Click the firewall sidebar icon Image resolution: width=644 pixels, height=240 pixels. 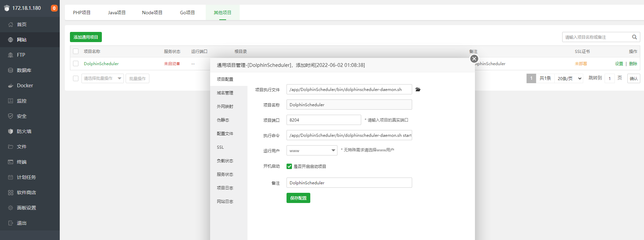tap(11, 131)
